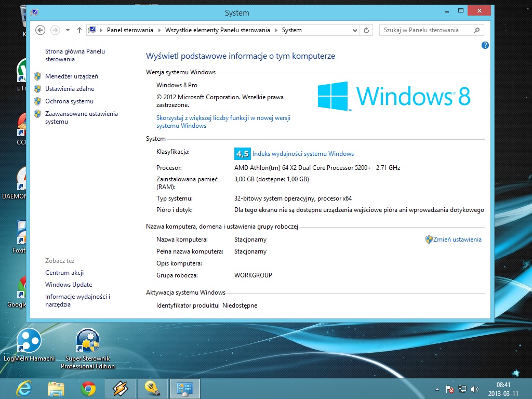532x399 pixels.
Task: Click the 4,5 performance score badge
Action: pyautogui.click(x=242, y=154)
